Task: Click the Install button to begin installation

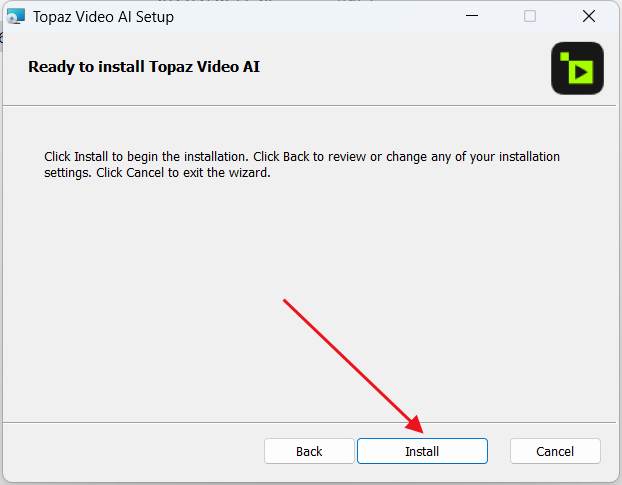Action: pyautogui.click(x=422, y=451)
